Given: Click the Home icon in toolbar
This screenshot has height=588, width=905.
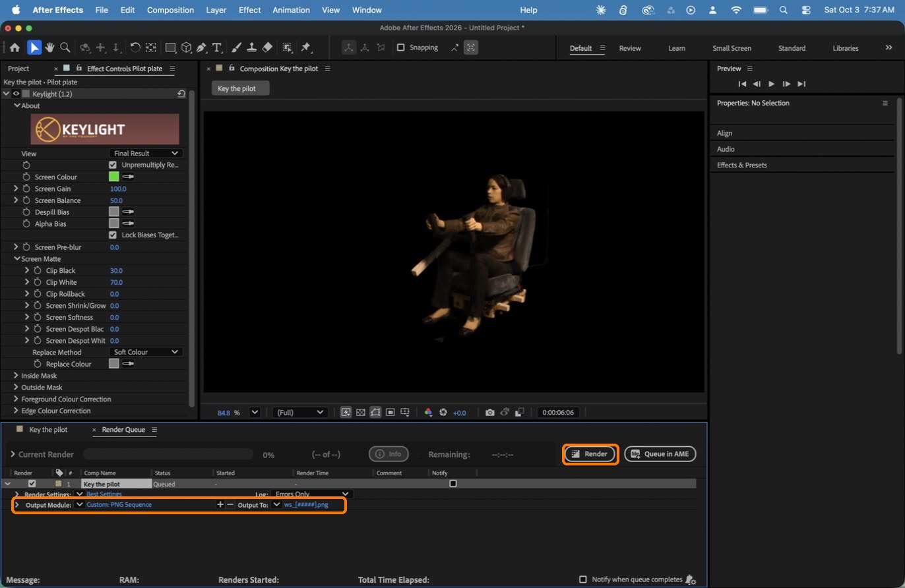Looking at the screenshot, I should 15,47.
